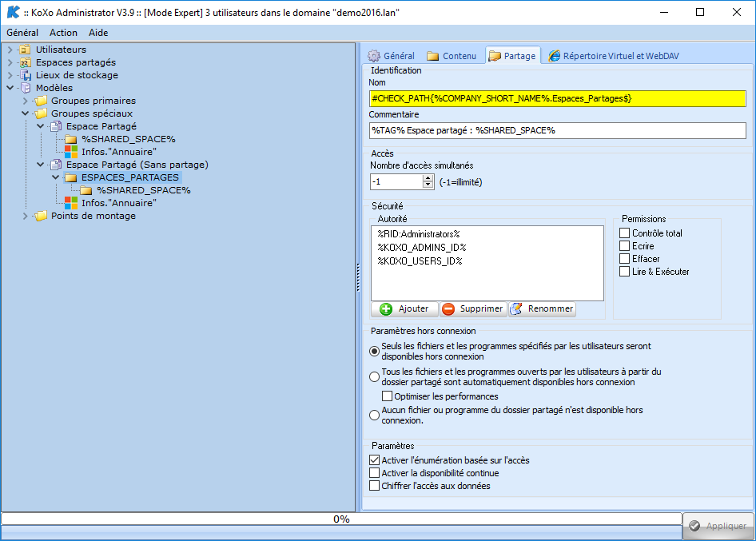756x541 pixels.
Task: Click the Groupes primaires folder icon
Action: point(41,101)
